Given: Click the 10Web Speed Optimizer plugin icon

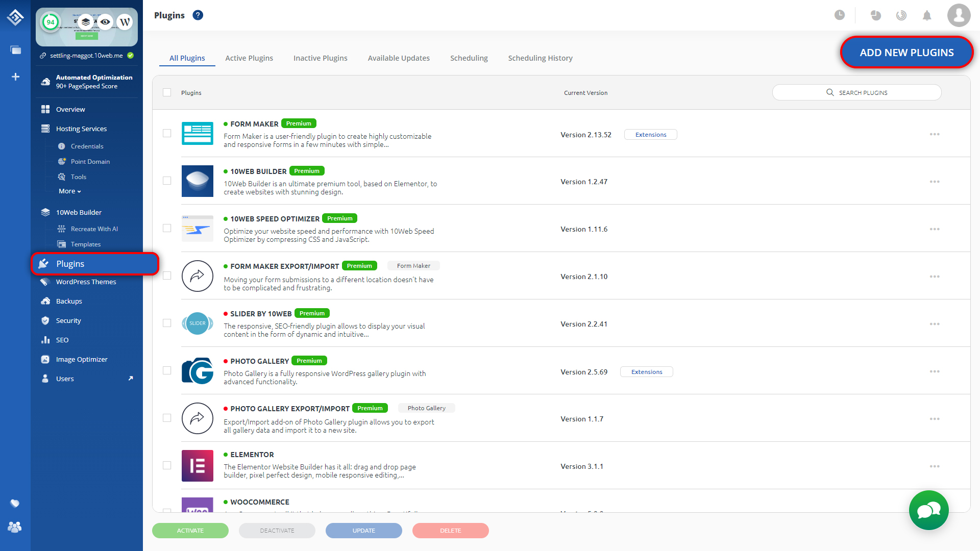Looking at the screenshot, I should (197, 228).
